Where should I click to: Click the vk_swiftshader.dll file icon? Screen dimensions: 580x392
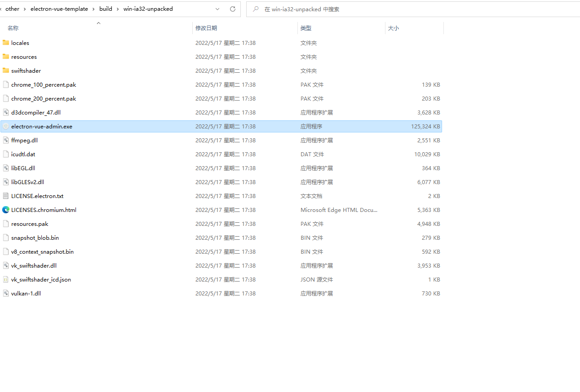click(x=6, y=265)
